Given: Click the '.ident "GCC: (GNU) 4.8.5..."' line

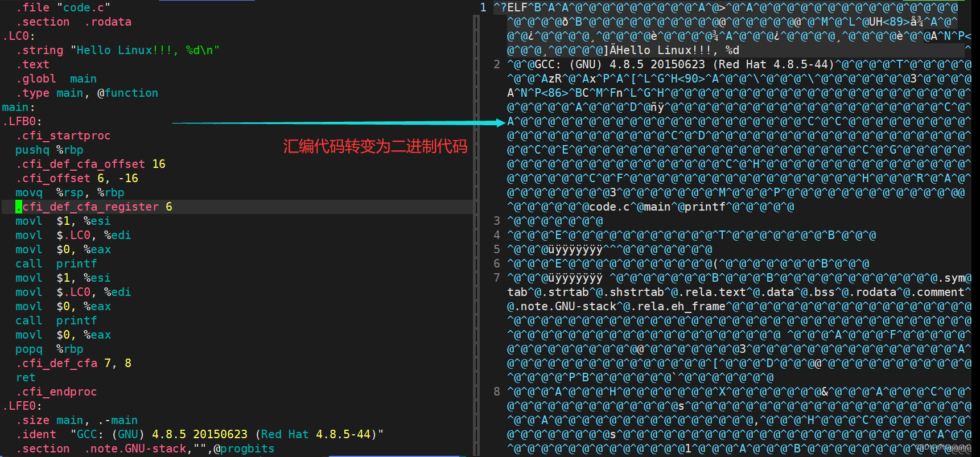Looking at the screenshot, I should [200, 434].
